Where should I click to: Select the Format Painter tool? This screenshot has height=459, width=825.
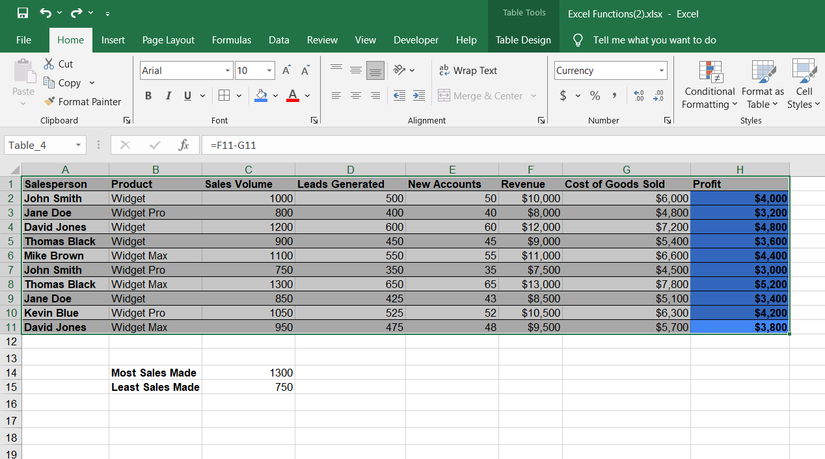click(82, 101)
